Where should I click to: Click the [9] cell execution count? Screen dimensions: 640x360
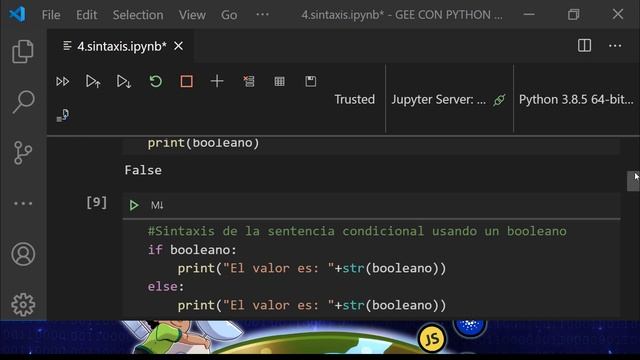point(96,202)
